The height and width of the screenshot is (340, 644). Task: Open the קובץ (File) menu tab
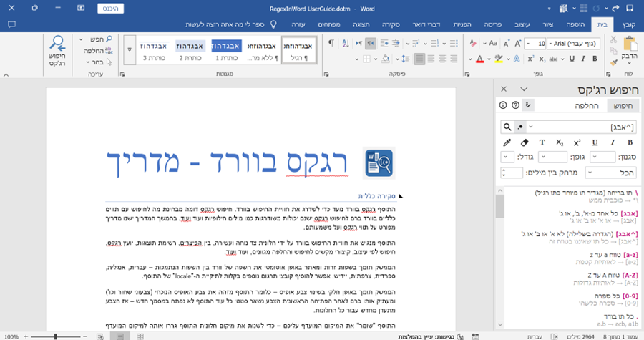pos(629,24)
